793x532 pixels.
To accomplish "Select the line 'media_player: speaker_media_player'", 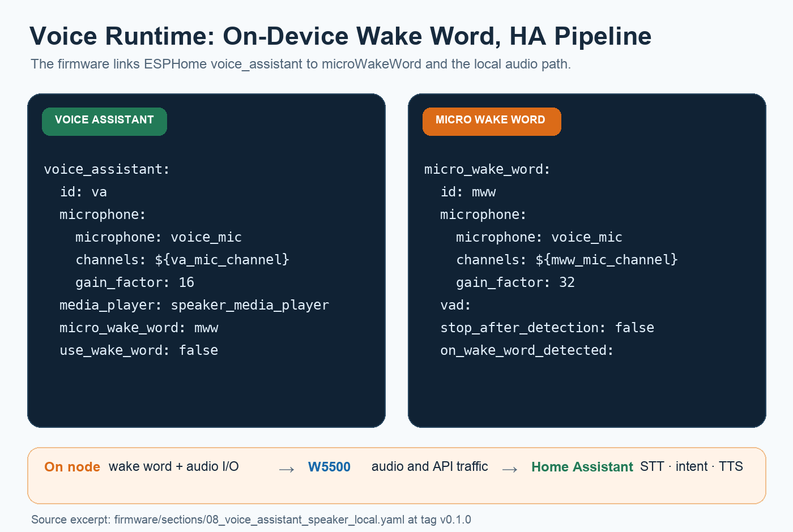I will (x=194, y=305).
